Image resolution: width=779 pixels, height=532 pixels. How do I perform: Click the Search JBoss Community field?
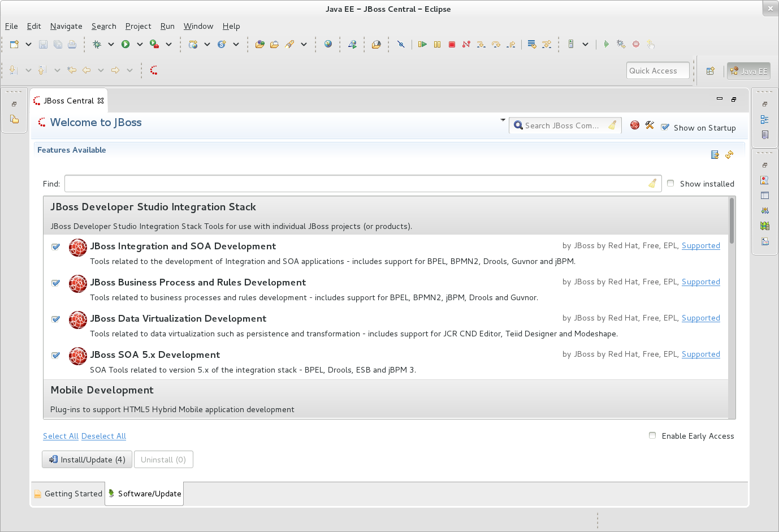[565, 126]
